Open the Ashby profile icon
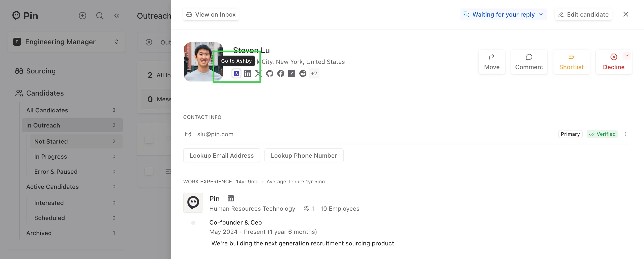This screenshot has width=644, height=259. pyautogui.click(x=236, y=73)
